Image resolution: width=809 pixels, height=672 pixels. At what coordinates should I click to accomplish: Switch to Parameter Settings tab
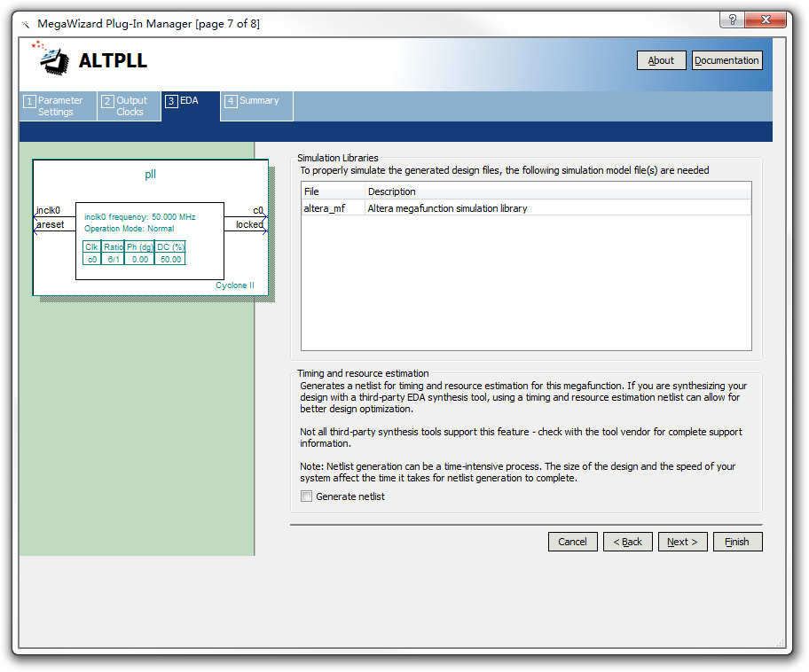pyautogui.click(x=58, y=106)
